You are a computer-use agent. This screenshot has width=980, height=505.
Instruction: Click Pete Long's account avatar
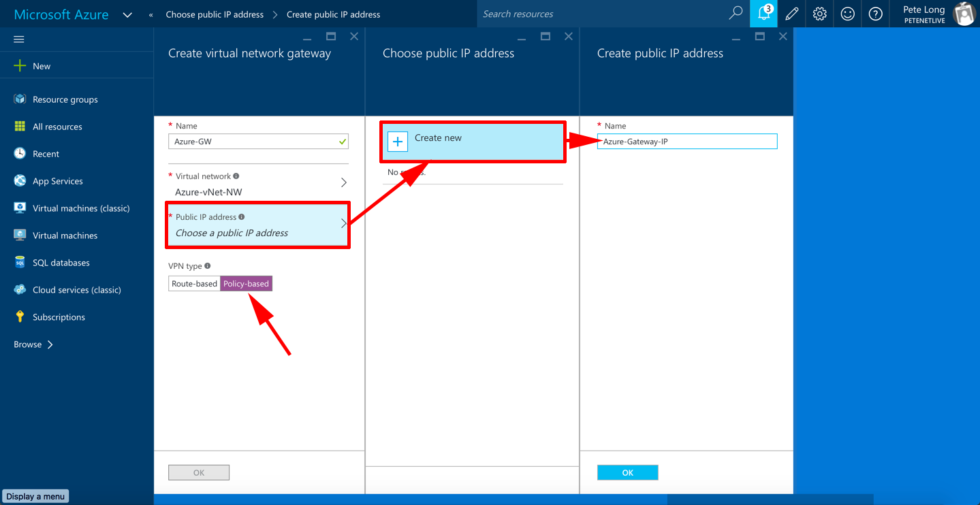point(965,14)
